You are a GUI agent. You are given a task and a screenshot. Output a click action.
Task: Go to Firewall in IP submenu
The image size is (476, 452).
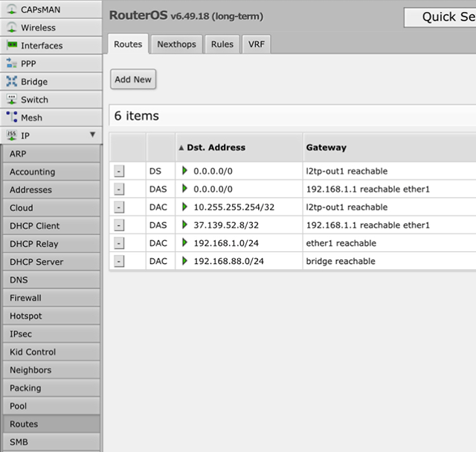[x=25, y=298]
